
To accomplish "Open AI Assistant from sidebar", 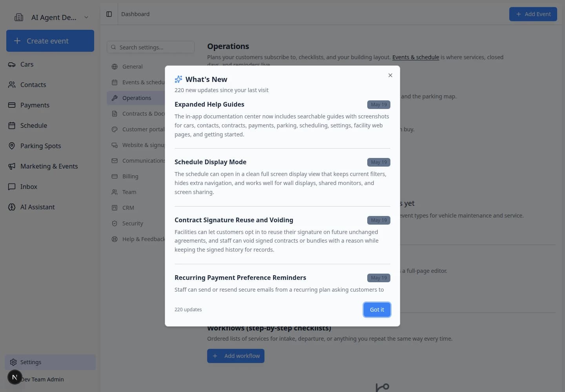I will (50, 207).
